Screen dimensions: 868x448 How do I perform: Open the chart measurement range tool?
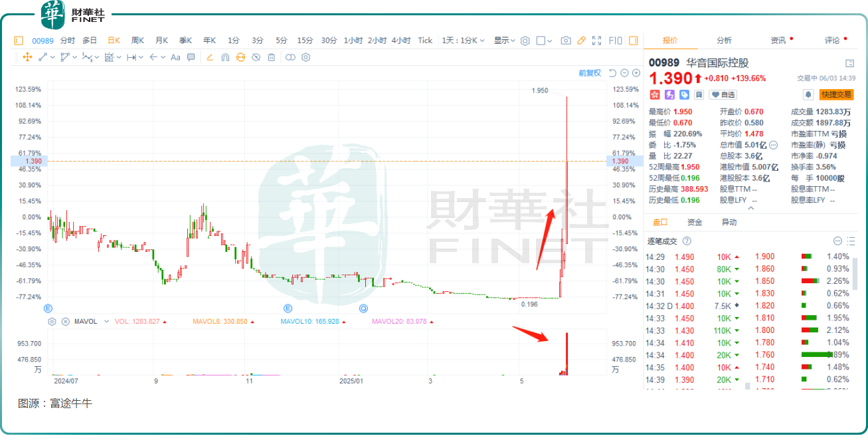click(x=110, y=57)
